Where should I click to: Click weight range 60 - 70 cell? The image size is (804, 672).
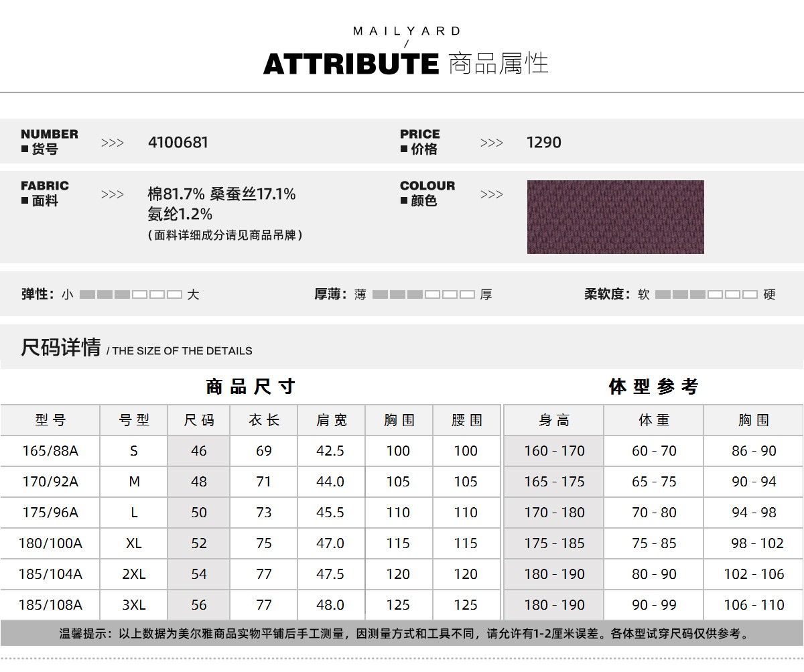[654, 451]
